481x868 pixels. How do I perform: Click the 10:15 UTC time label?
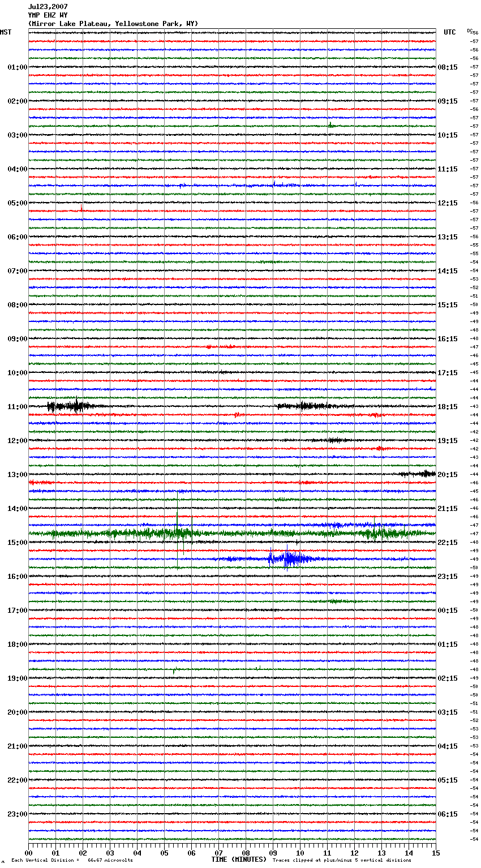448,135
